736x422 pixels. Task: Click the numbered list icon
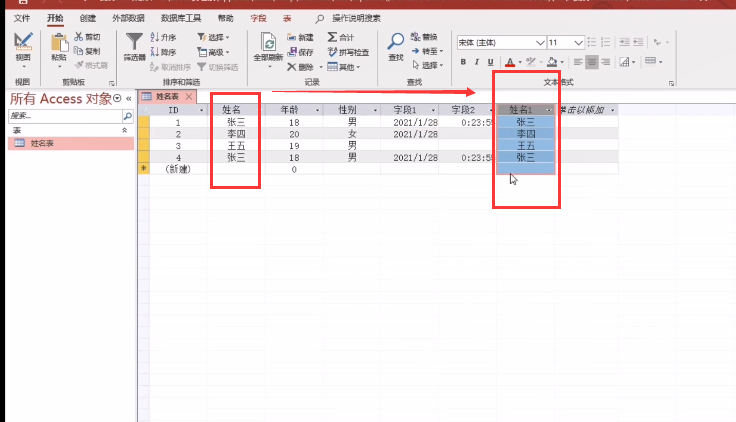pyautogui.click(x=606, y=42)
